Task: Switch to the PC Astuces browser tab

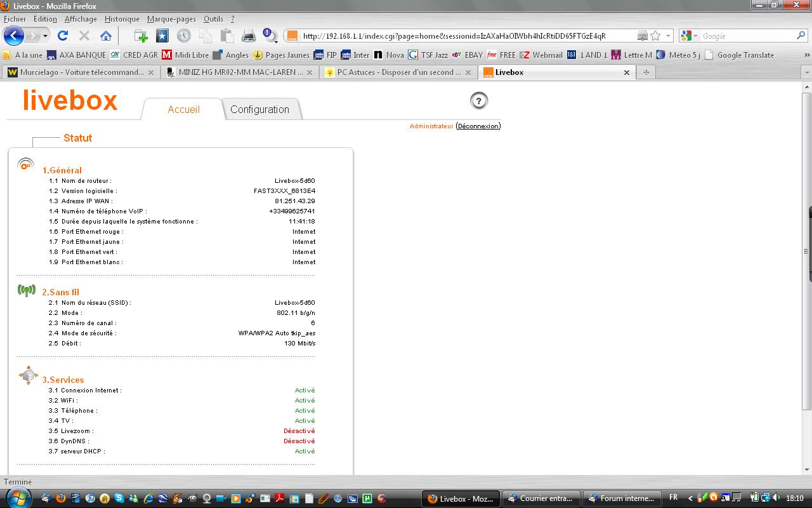Action: point(398,72)
